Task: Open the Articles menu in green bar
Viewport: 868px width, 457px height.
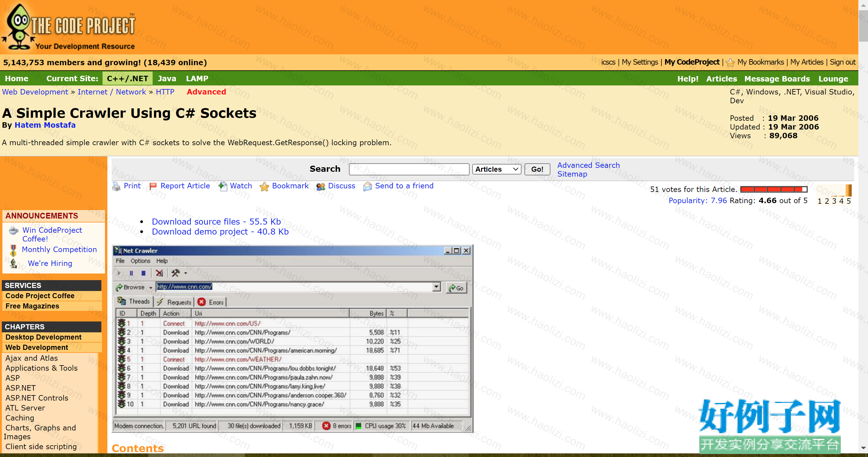Action: pyautogui.click(x=721, y=79)
